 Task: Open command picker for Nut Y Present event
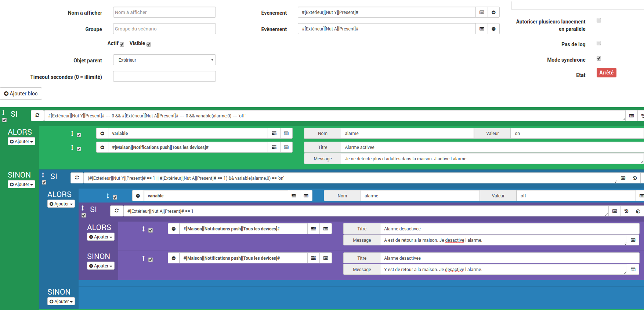coord(482,12)
